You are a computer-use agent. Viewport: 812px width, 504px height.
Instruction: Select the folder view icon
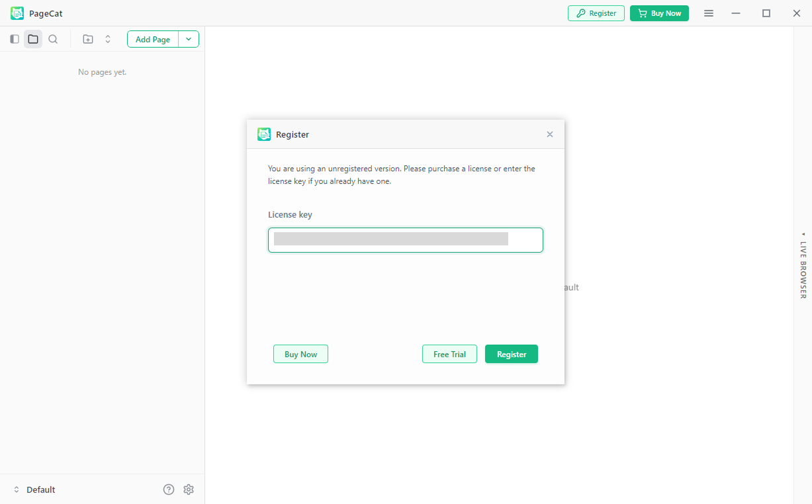point(33,39)
